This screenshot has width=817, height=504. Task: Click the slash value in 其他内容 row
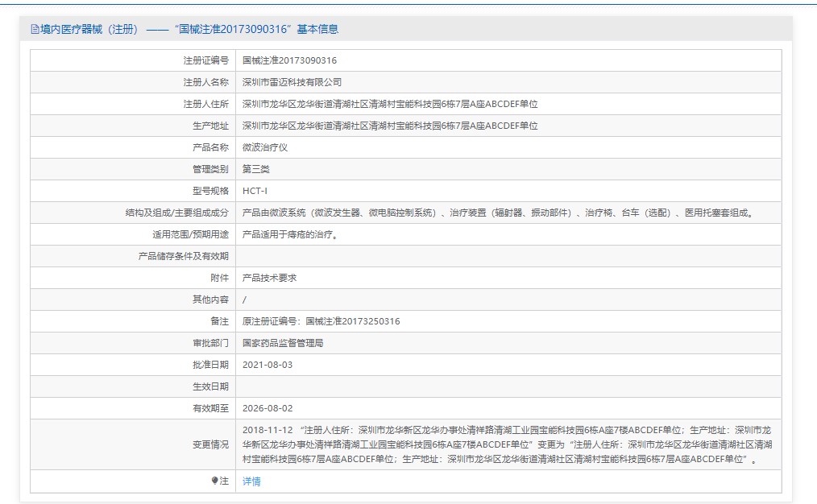tap(244, 300)
